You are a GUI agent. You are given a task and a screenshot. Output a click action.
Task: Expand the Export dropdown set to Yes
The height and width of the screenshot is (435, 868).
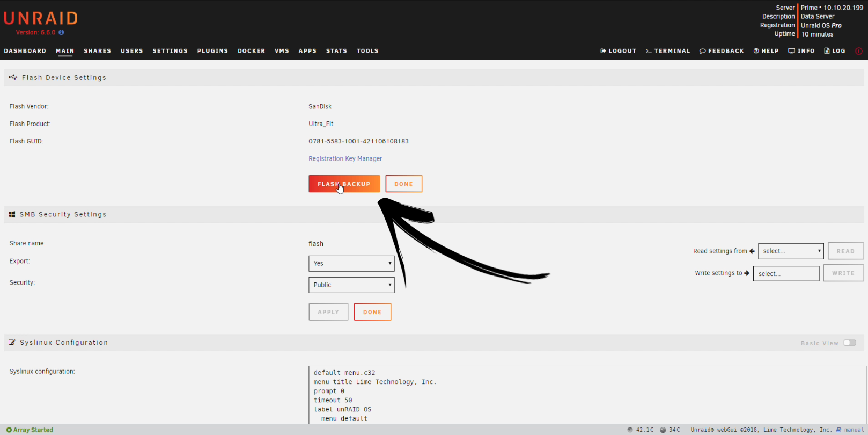[351, 264]
